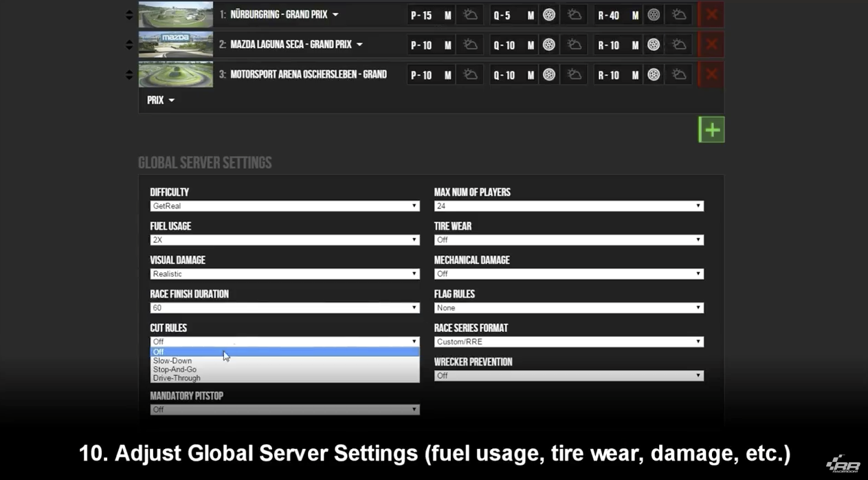Edit Mazda Laguna Seca race duration field
Screen dimensions: 868x480
pyautogui.click(x=619, y=45)
